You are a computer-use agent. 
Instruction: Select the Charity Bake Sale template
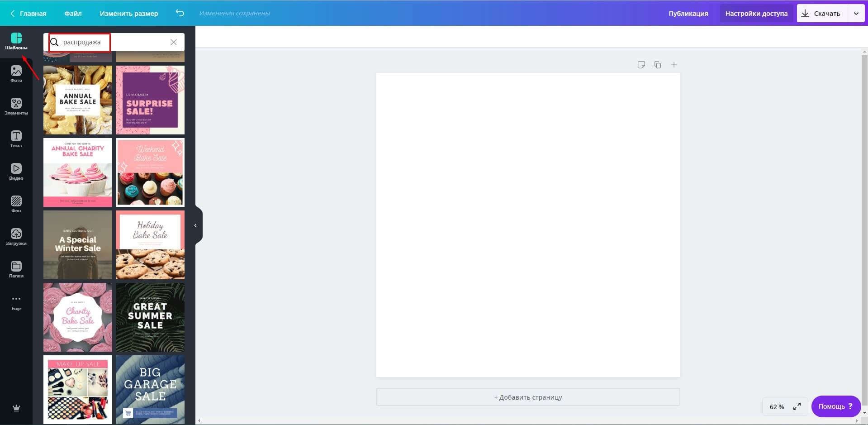(x=78, y=317)
